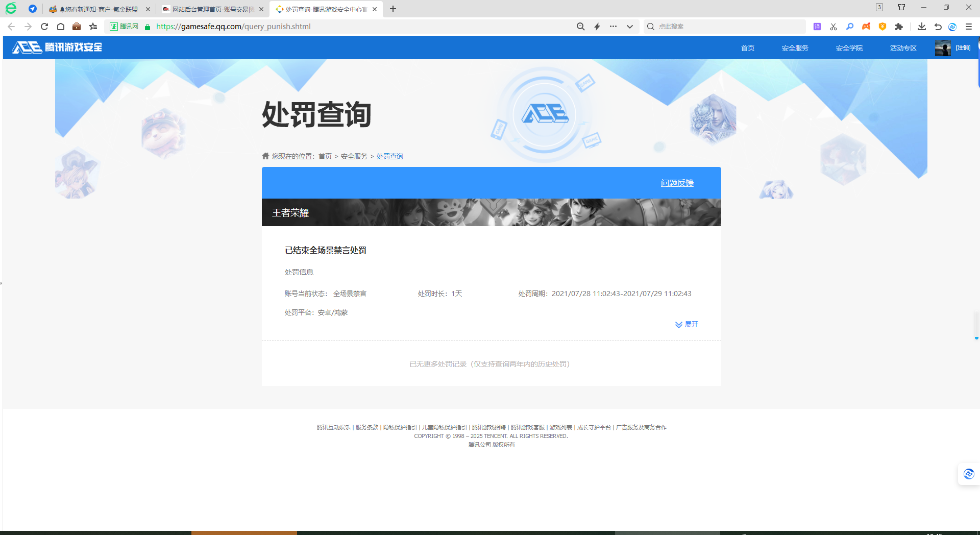The height and width of the screenshot is (535, 980).
Task: Open the briefcase account manager icon
Action: click(x=77, y=27)
